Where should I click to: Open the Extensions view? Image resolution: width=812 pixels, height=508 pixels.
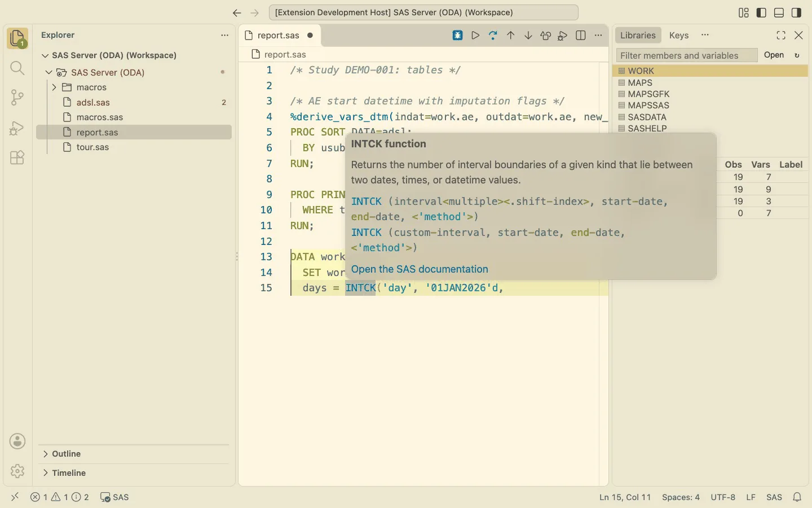17,157
